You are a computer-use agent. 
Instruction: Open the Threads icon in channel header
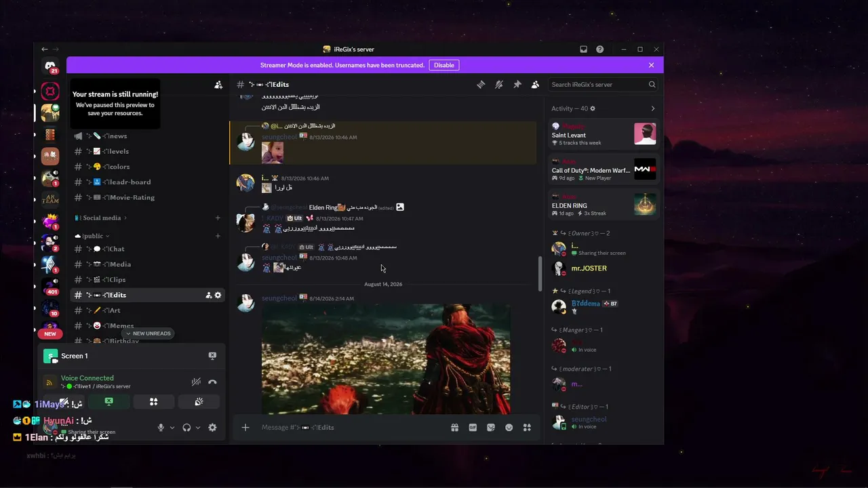tap(481, 85)
